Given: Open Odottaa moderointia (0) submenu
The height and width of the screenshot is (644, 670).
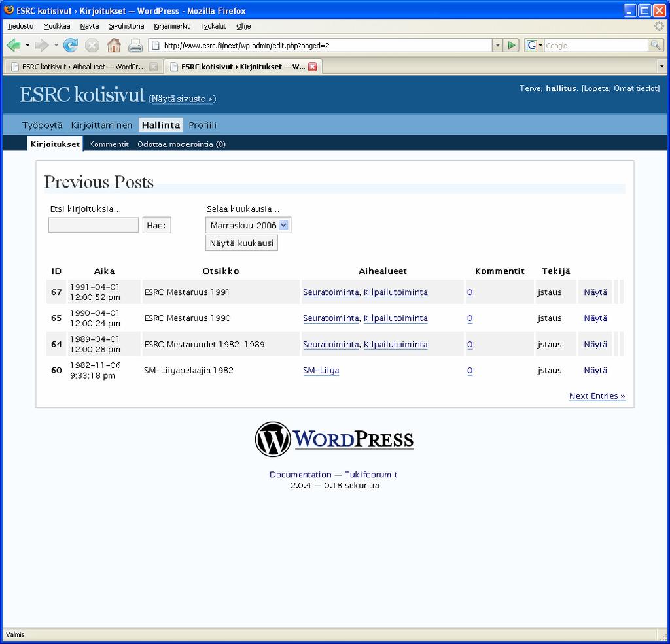Looking at the screenshot, I should (182, 144).
